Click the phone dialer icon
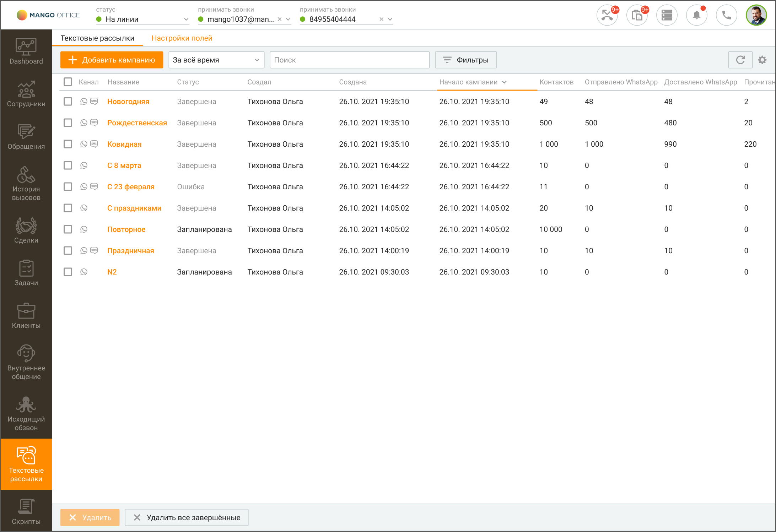Viewport: 776px width, 532px height. click(727, 16)
